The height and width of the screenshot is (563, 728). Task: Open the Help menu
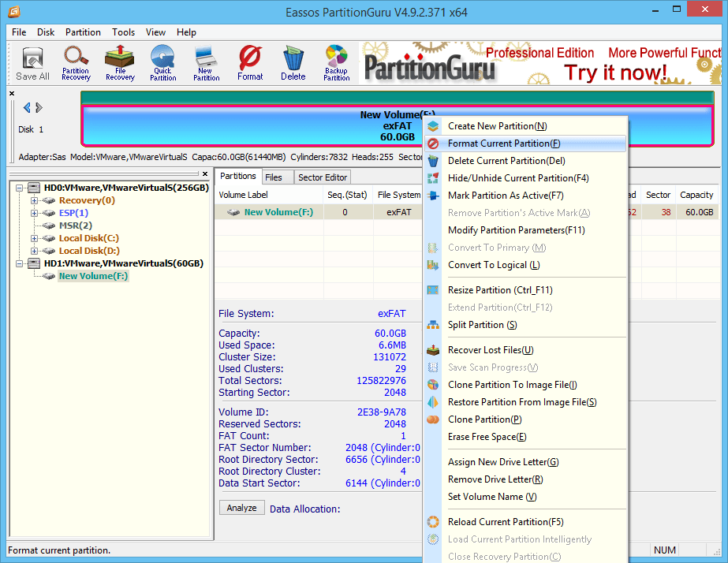point(186,32)
